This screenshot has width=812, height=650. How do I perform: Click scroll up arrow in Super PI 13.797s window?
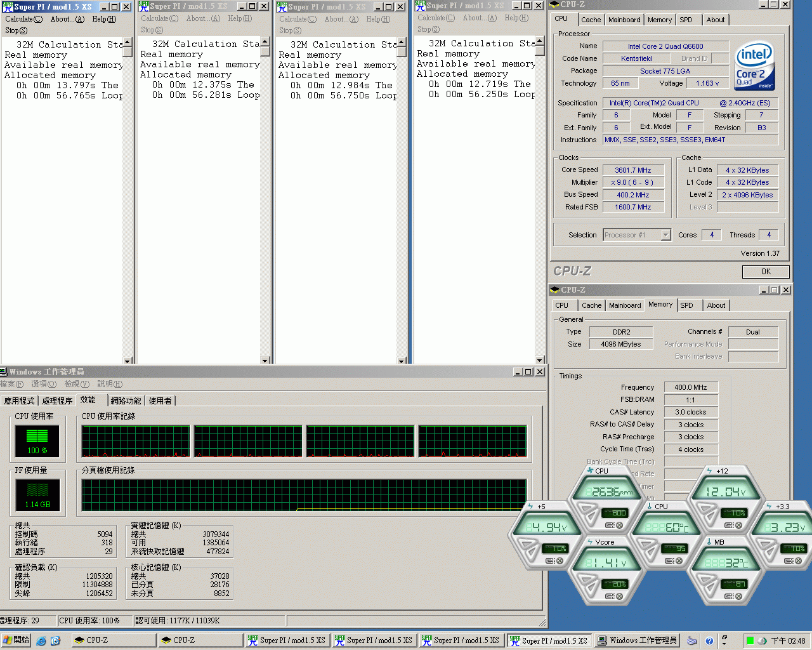tap(128, 43)
